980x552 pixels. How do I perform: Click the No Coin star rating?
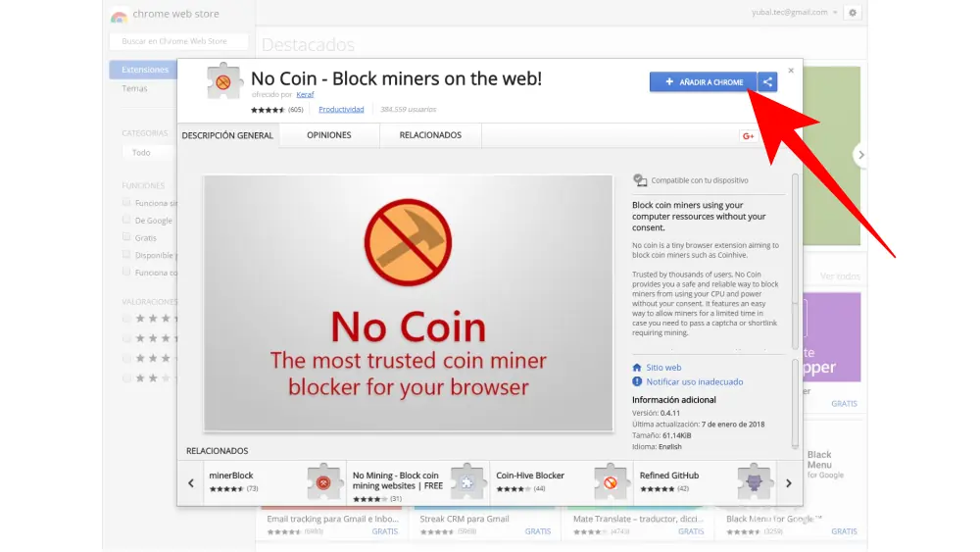[x=268, y=110]
